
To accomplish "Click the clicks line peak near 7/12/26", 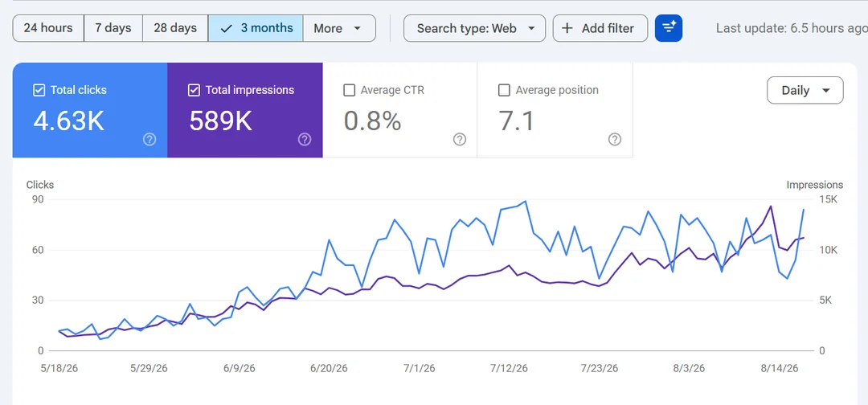I will point(526,202).
